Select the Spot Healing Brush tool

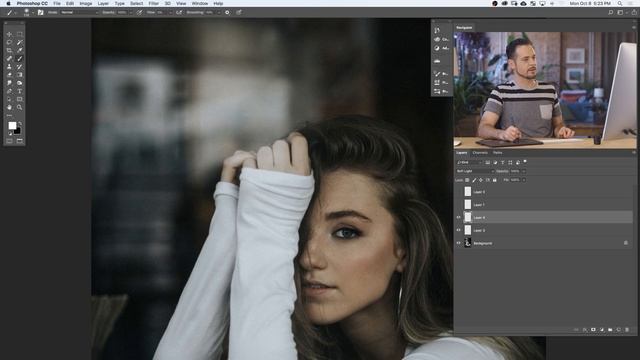click(9, 59)
